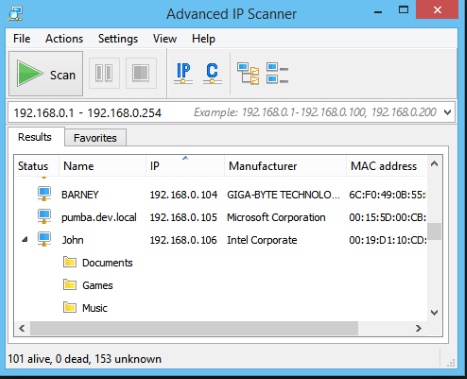Open the Settings menu

click(x=118, y=39)
